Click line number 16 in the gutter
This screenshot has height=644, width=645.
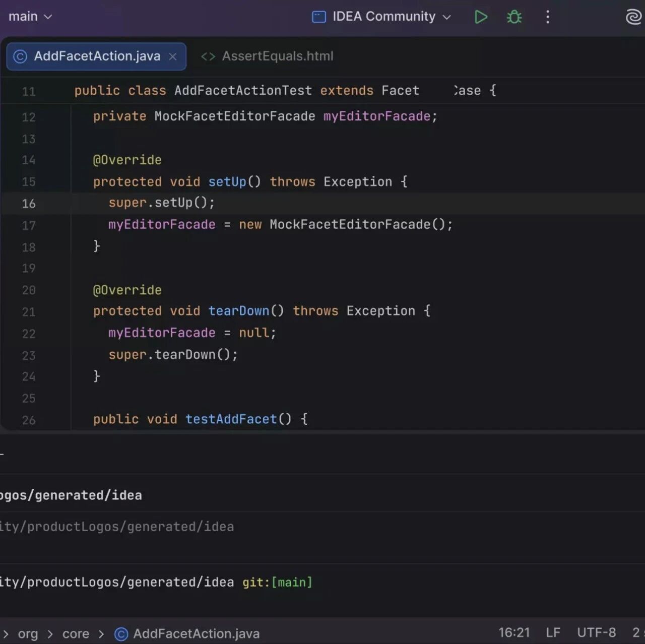[x=29, y=204]
